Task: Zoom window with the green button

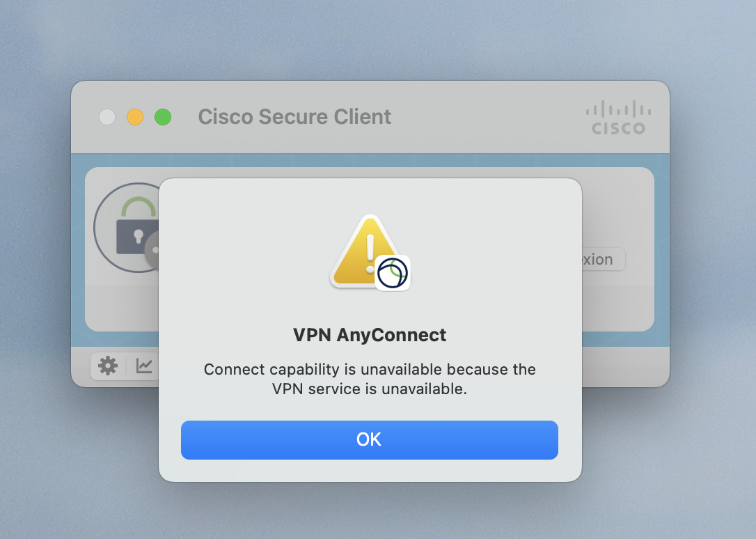Action: (x=163, y=117)
